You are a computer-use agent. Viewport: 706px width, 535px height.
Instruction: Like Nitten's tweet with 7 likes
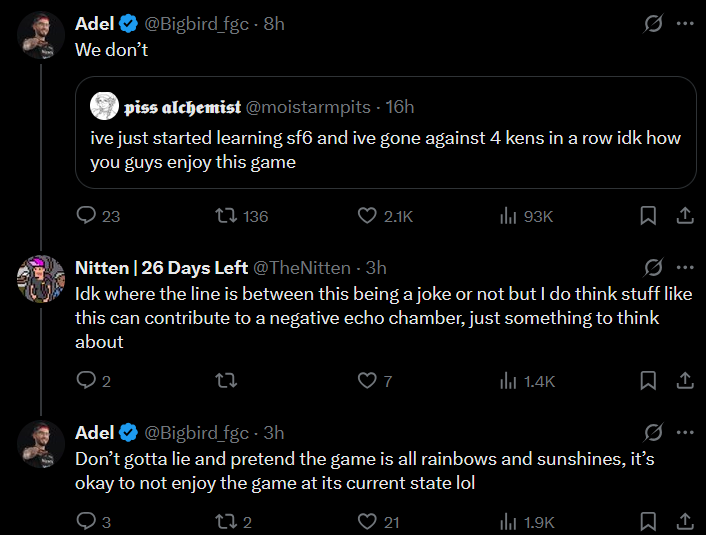click(367, 380)
